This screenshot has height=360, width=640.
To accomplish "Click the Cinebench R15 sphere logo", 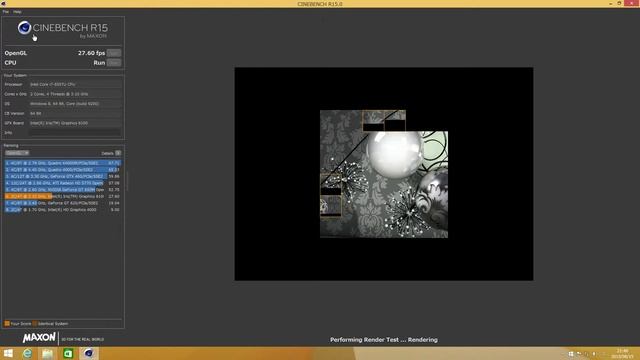I will pyautogui.click(x=24, y=28).
